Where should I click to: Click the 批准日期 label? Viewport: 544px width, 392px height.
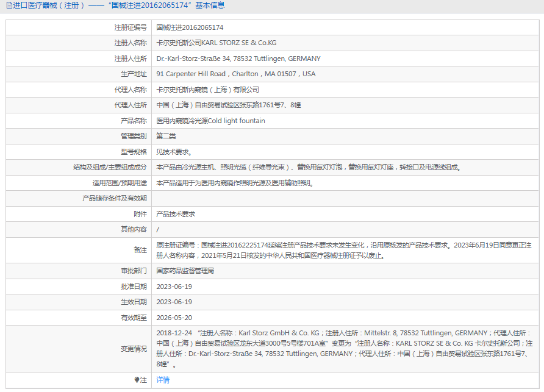[x=134, y=287]
